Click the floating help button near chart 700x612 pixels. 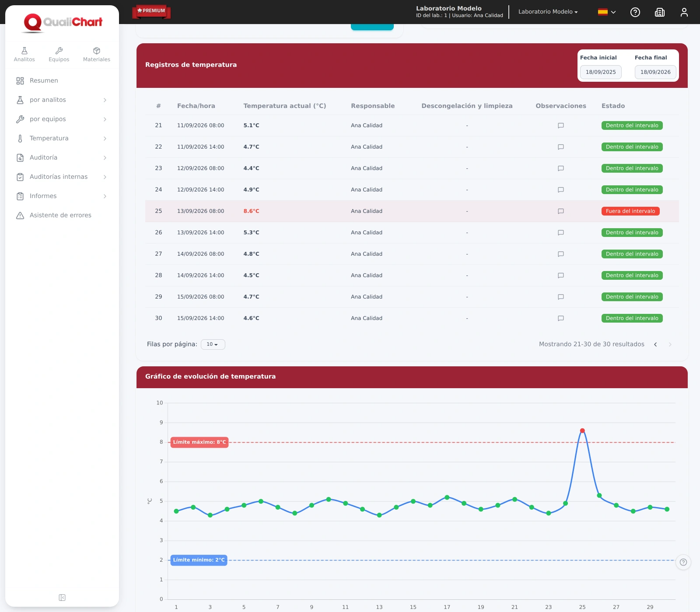click(683, 562)
